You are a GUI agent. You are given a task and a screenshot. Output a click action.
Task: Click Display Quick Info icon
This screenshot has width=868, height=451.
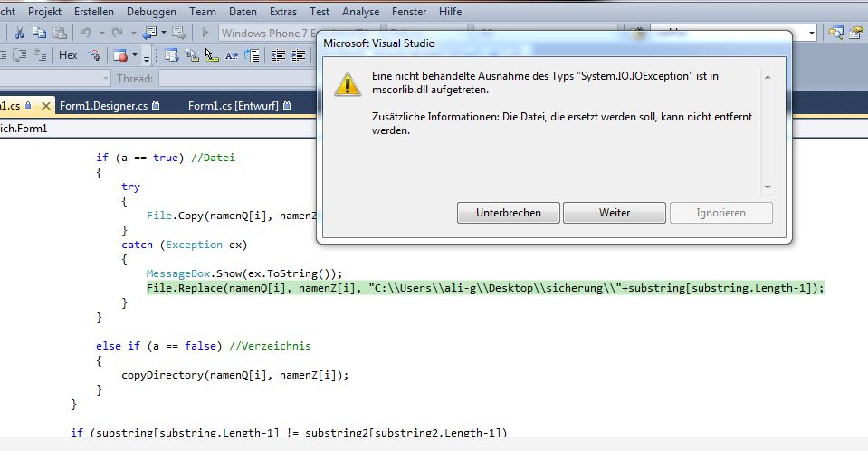212,55
